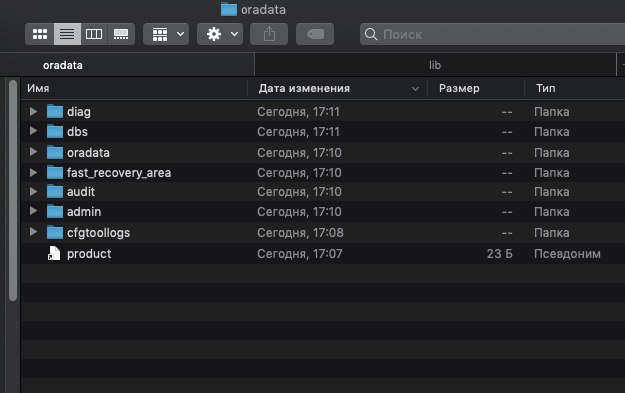This screenshot has height=393, width=625.
Task: Open the group-by arrangement dropdown
Action: tap(166, 34)
